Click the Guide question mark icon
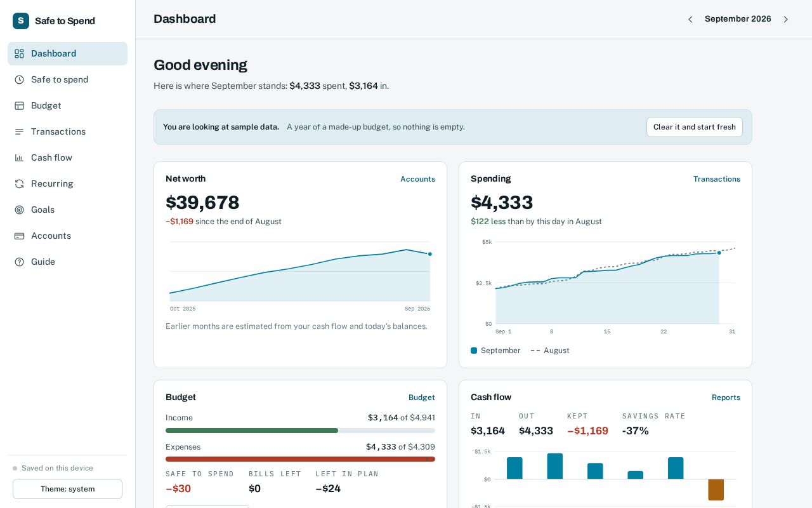 (x=20, y=262)
